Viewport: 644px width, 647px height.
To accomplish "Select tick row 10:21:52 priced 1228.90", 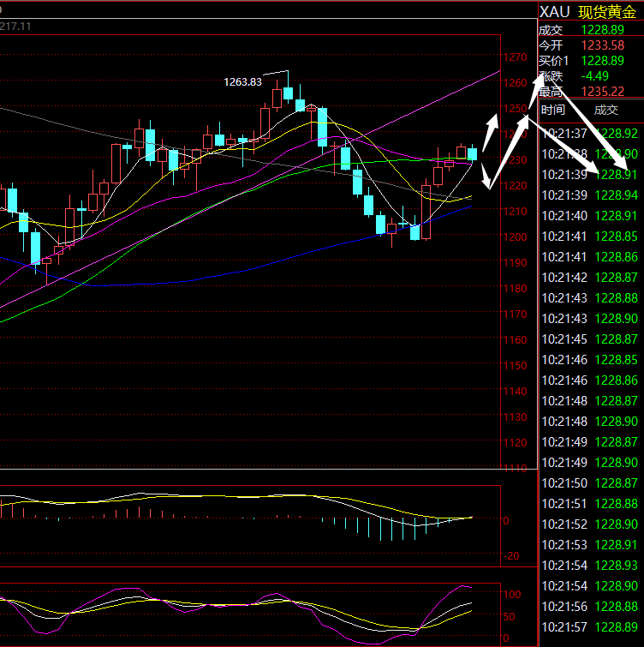I will tap(589, 524).
